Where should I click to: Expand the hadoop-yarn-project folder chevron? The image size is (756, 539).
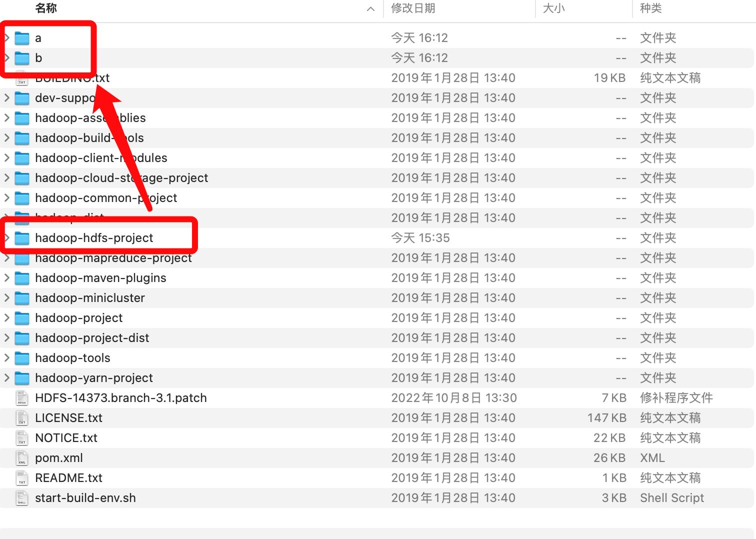tap(7, 378)
